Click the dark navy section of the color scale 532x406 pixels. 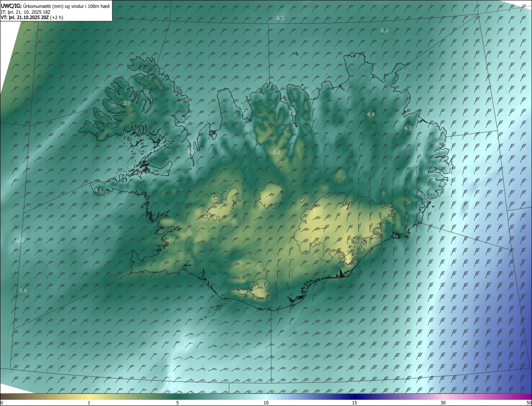(x=355, y=397)
